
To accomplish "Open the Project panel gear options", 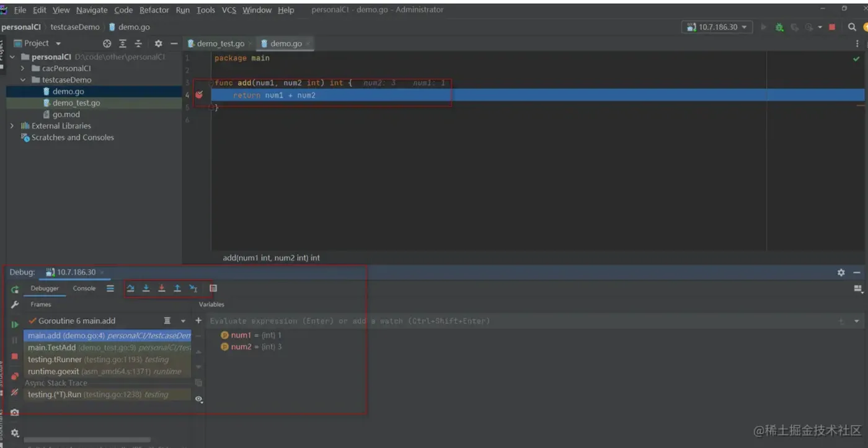I will pos(158,43).
